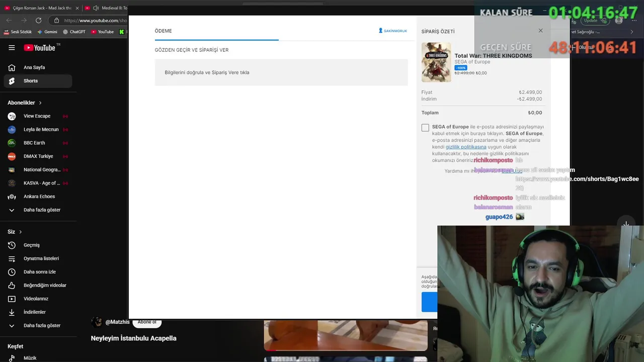Open İndirilenler downloads in sidebar

click(x=38, y=312)
